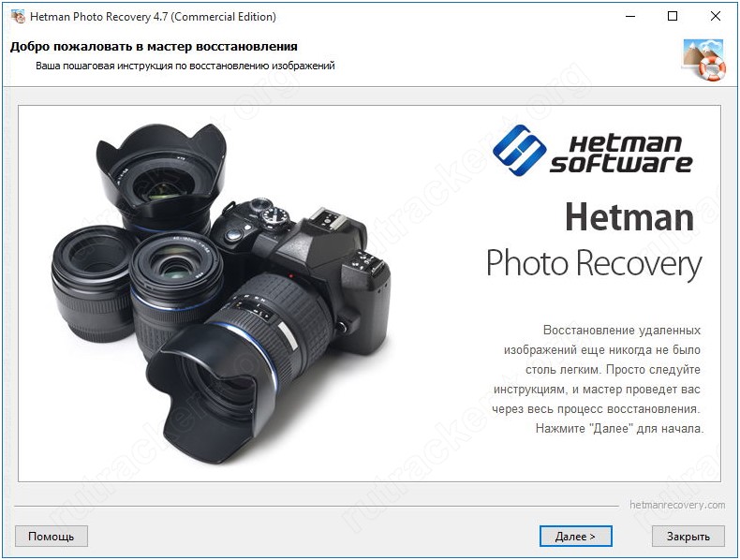The image size is (740, 560).
Task: Open the hetmanrecovery.com link
Action: pyautogui.click(x=677, y=505)
